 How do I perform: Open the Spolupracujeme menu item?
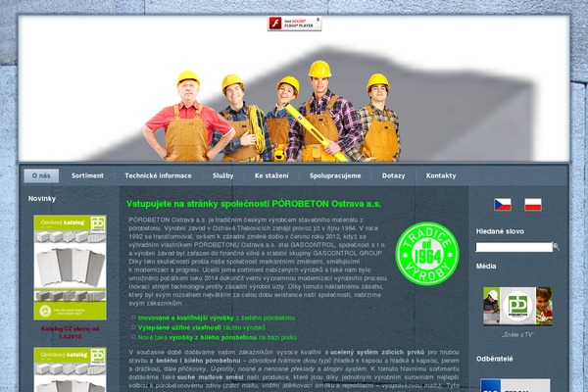(335, 175)
